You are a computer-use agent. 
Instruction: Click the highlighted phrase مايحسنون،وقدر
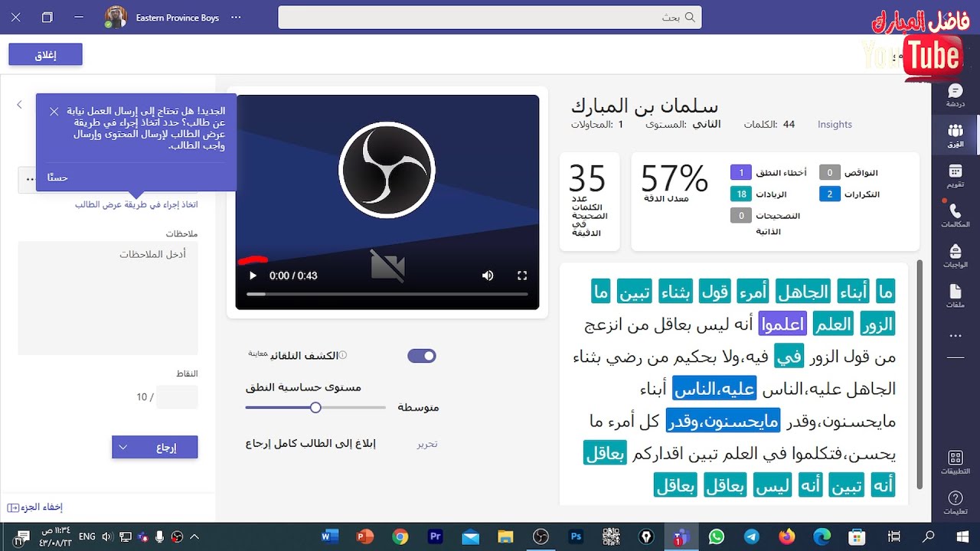723,421
